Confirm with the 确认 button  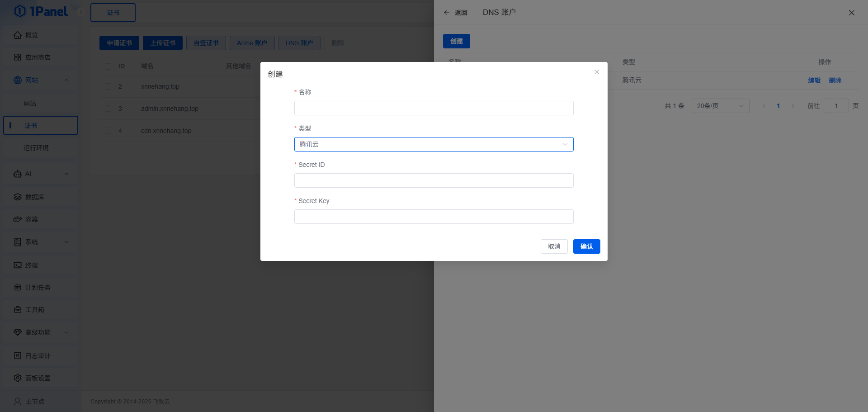(x=586, y=246)
